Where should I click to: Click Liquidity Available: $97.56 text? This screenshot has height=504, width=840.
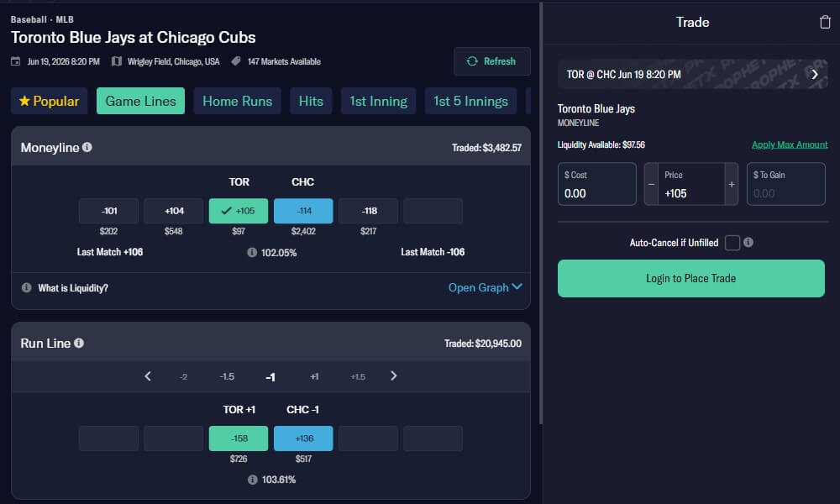pyautogui.click(x=601, y=144)
